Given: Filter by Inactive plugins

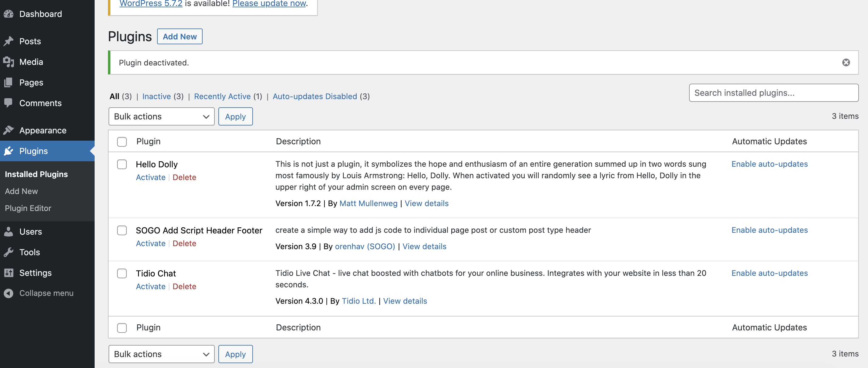Looking at the screenshot, I should pos(156,96).
